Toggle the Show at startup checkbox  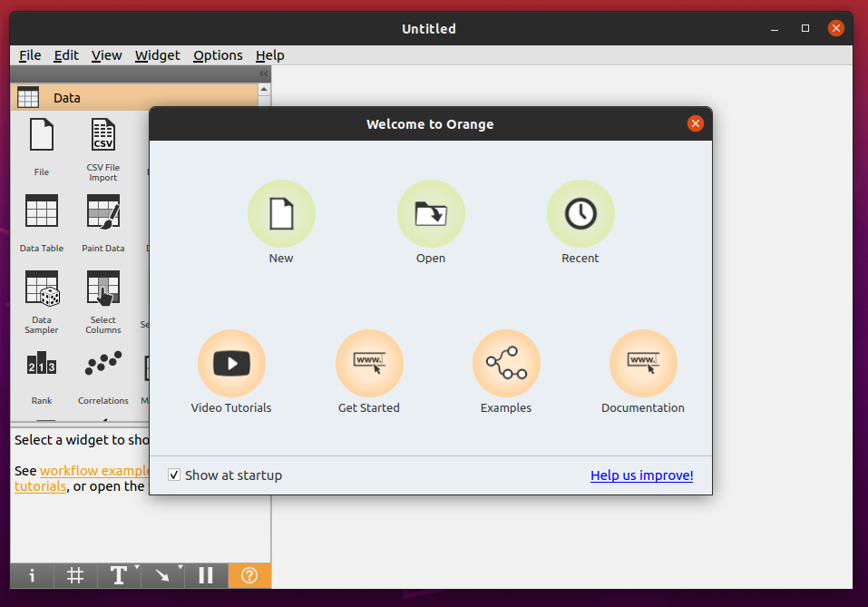174,475
